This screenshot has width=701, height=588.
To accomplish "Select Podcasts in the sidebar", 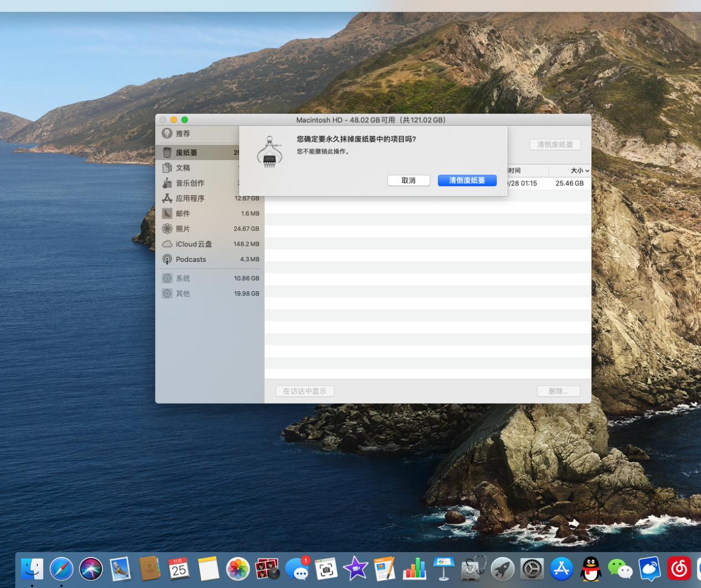I will [x=190, y=259].
